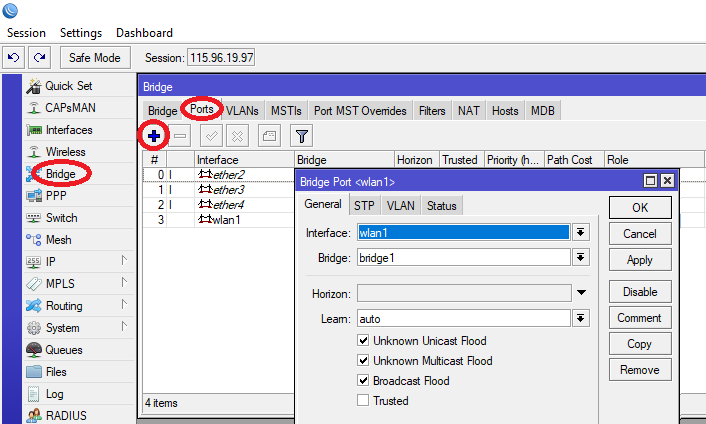The image size is (706, 424).
Task: Open the Learn dropdown arrow
Action: [x=581, y=319]
